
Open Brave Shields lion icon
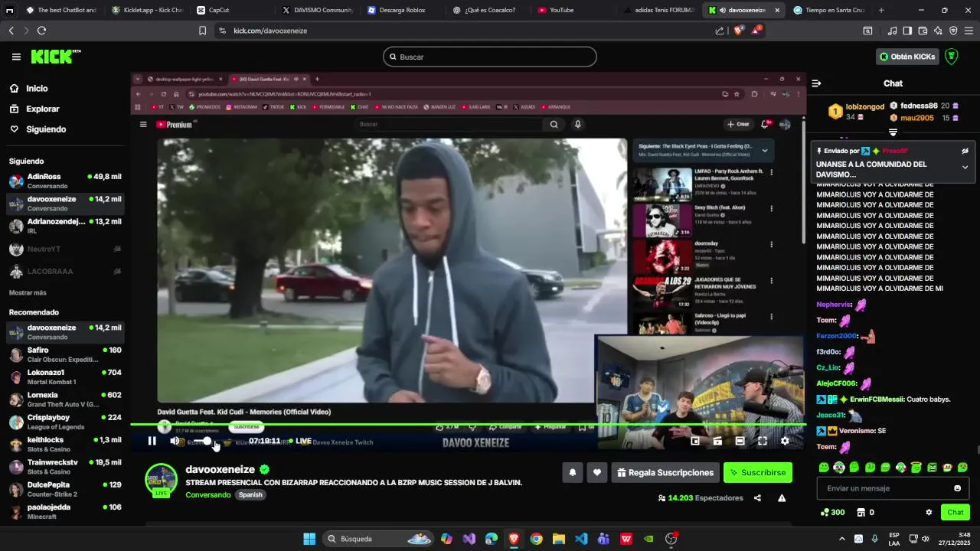(738, 31)
